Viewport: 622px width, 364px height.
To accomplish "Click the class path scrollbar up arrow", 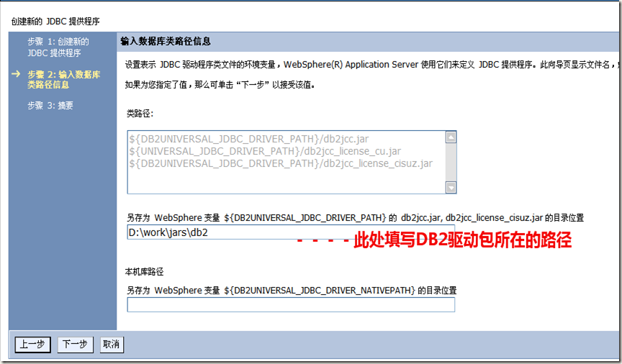I will pos(451,137).
